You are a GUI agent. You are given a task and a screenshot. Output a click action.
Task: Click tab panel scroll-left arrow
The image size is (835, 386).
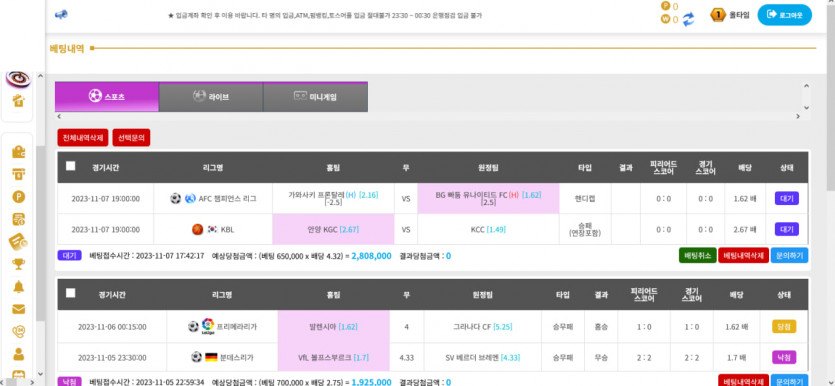(59, 116)
